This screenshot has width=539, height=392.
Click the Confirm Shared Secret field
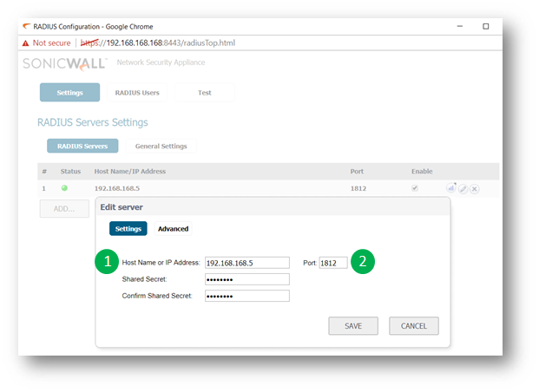click(247, 296)
